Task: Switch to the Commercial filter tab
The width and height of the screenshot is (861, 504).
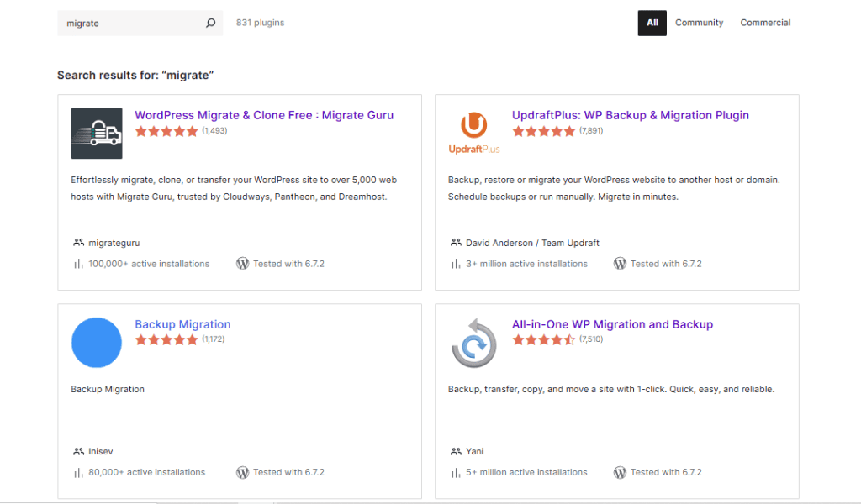Action: tap(765, 23)
